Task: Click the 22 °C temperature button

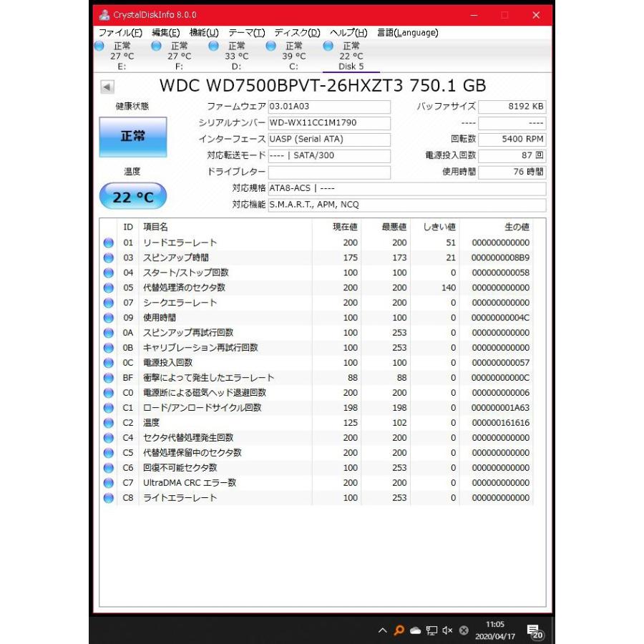Action: (x=132, y=197)
